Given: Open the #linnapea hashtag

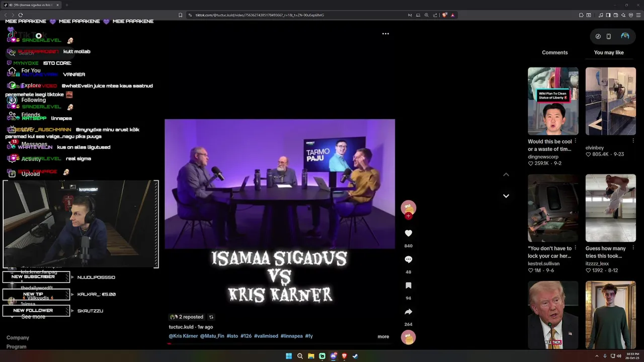Looking at the screenshot, I should click(x=292, y=336).
